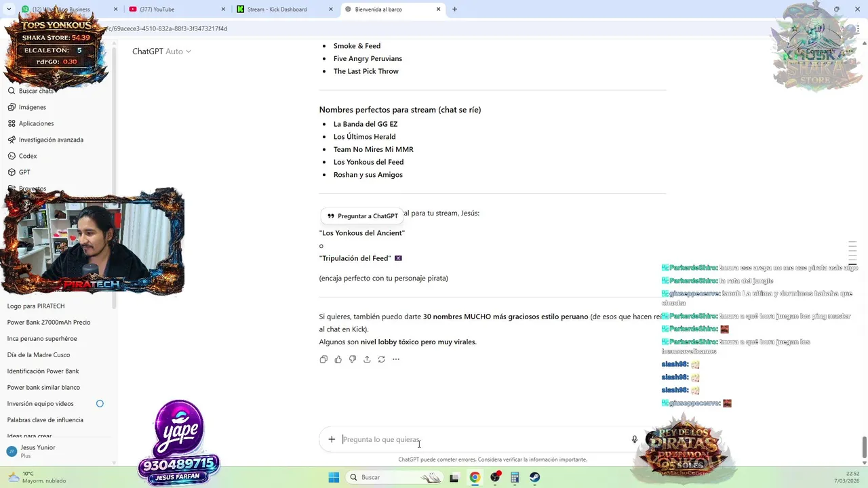Open more actions ellipsis under response
Viewport: 868px width, 488px height.
396,359
